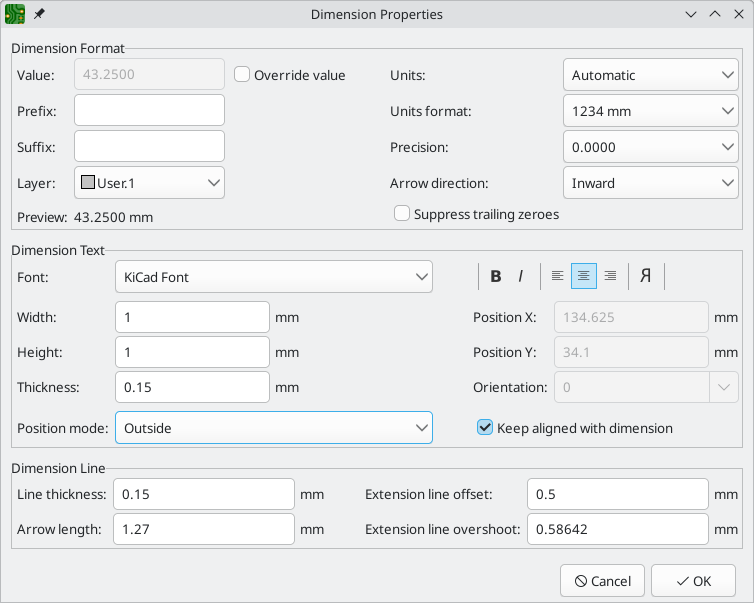Viewport: 754px width, 603px height.
Task: Open the Units dropdown
Action: pyautogui.click(x=651, y=75)
